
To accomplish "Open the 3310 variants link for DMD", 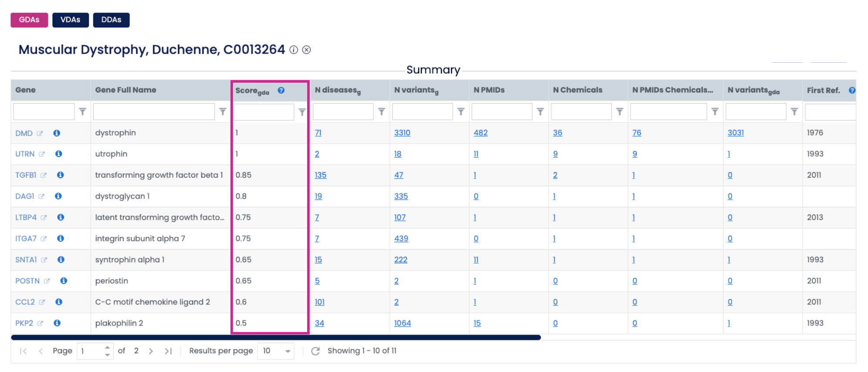I will coord(402,133).
